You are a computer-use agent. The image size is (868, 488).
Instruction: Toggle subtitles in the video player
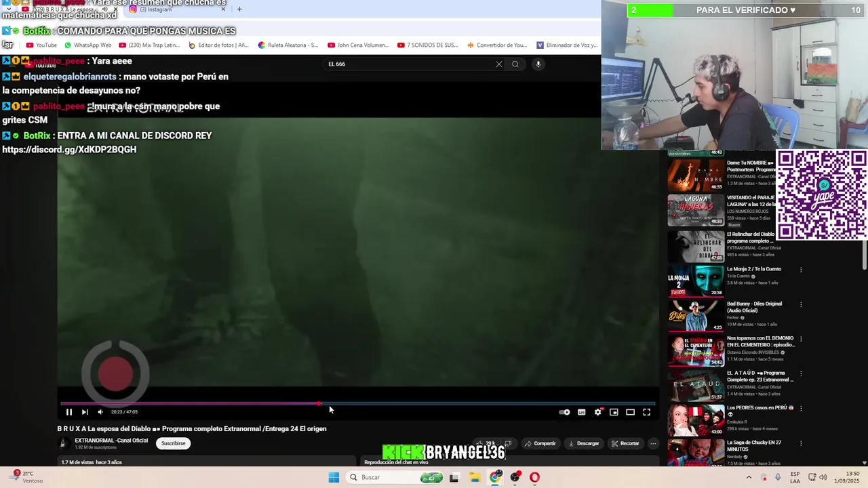pos(581,412)
